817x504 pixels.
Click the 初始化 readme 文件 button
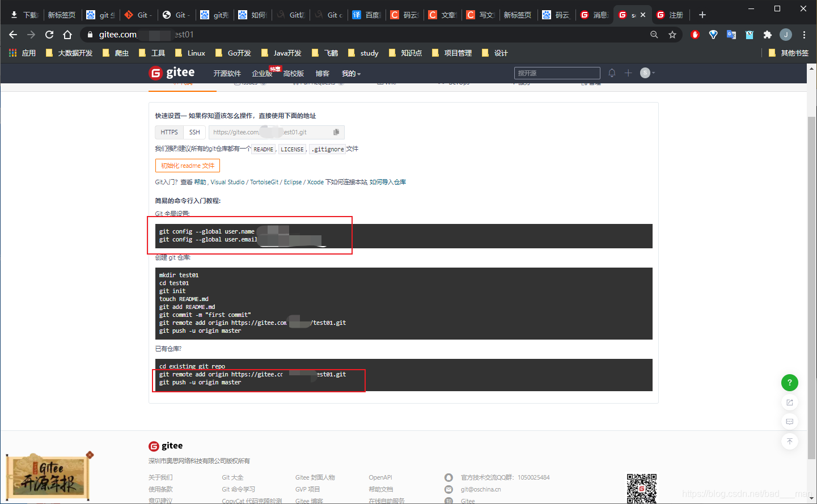click(188, 166)
